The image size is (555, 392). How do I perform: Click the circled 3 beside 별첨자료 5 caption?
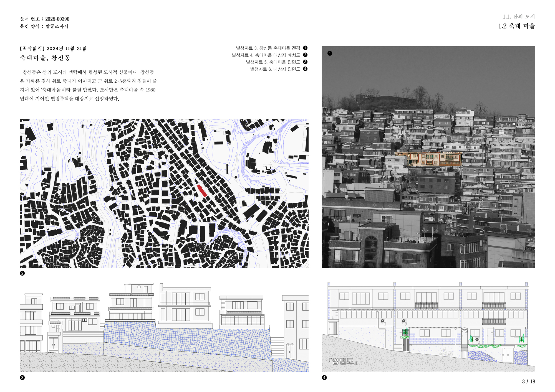coord(305,62)
